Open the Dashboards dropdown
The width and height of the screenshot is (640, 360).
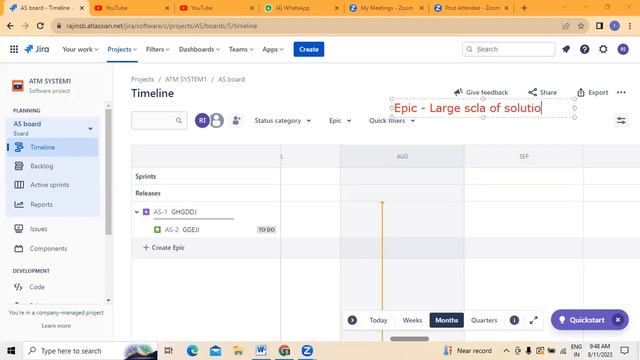pos(199,49)
